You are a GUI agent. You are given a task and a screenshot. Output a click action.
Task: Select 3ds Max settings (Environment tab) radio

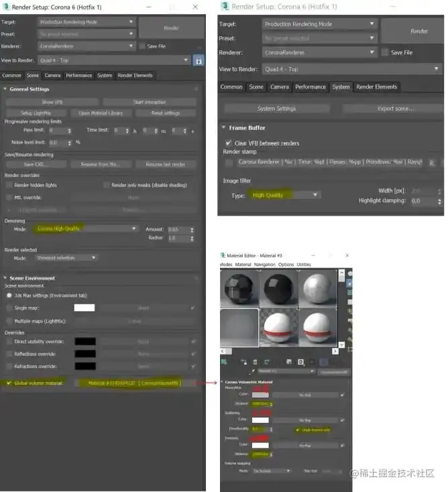(9, 295)
